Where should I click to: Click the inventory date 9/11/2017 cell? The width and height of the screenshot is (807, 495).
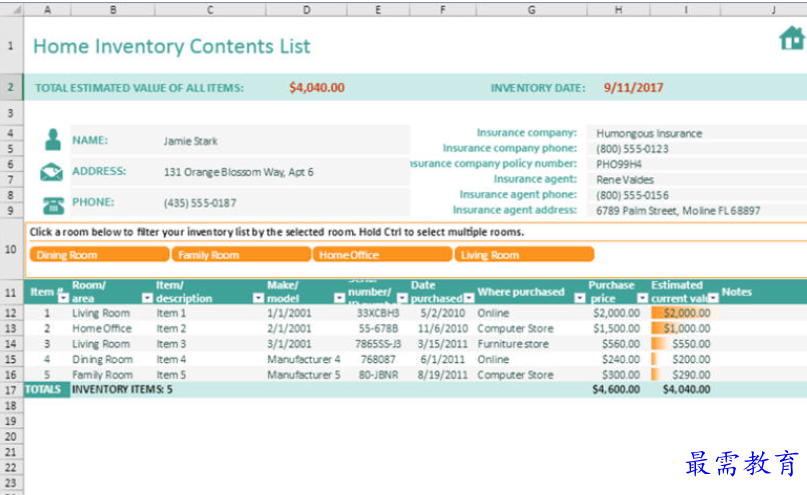coord(633,88)
